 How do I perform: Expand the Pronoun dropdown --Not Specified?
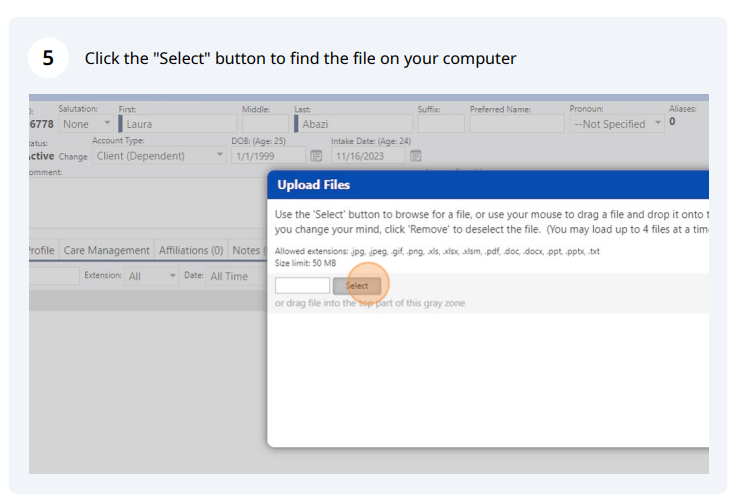(x=617, y=124)
